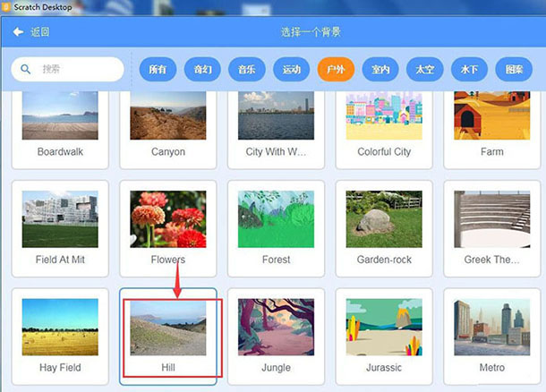Select the 音乐 category filter

click(x=247, y=69)
